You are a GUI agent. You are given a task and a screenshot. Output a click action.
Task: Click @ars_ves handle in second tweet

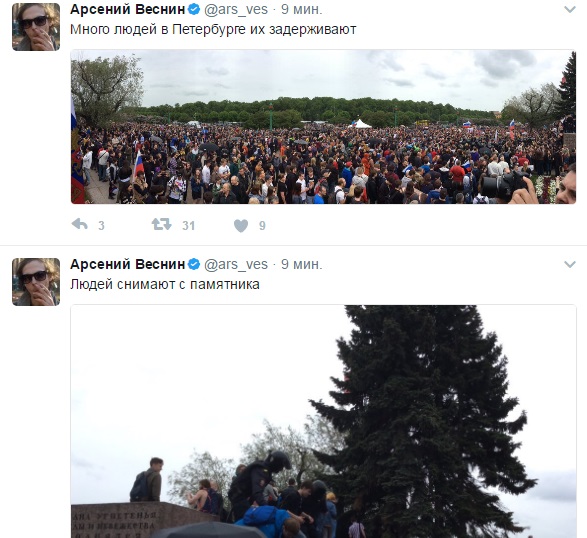pos(236,265)
